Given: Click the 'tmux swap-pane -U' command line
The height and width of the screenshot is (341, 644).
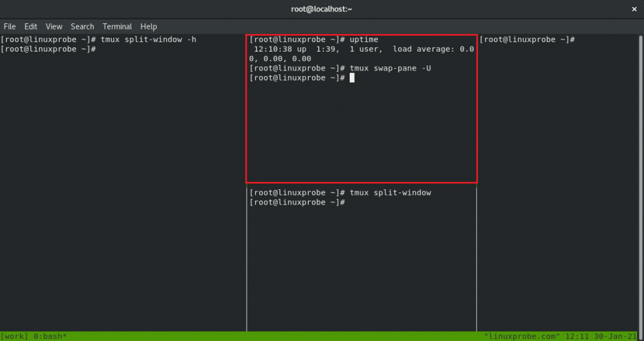Looking at the screenshot, I should (x=390, y=68).
